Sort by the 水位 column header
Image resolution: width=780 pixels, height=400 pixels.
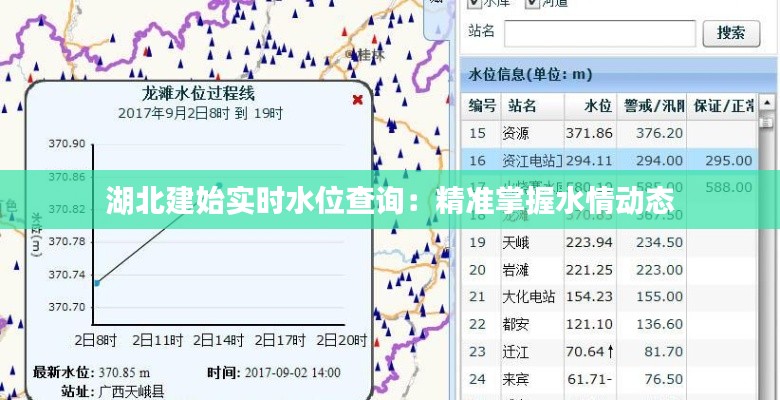click(590, 105)
